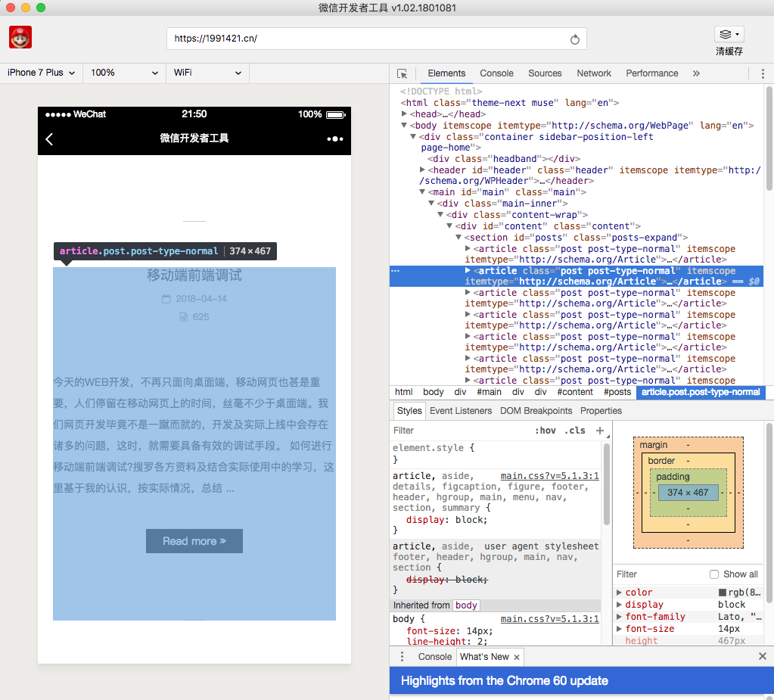Open the Sources tab
774x700 pixels.
coord(545,73)
